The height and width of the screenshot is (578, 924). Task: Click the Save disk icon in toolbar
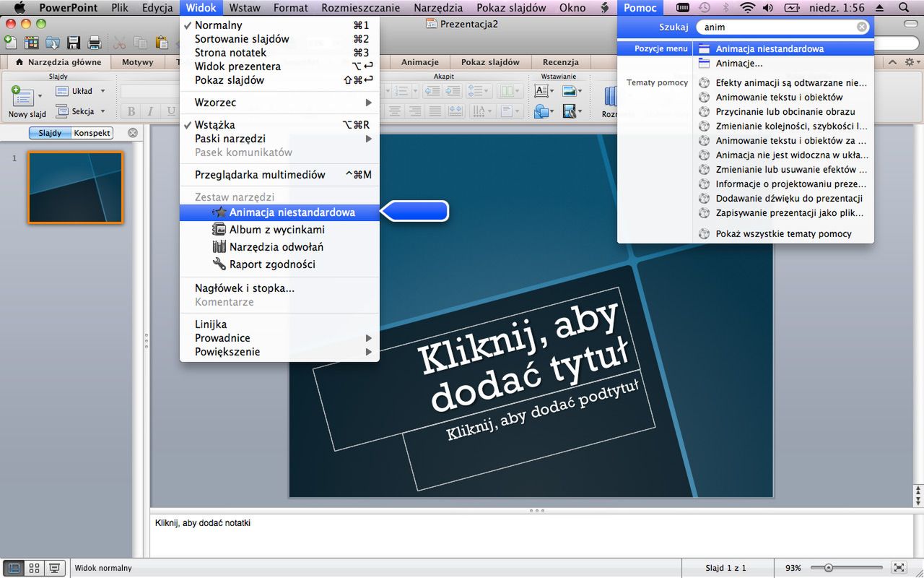(x=74, y=43)
